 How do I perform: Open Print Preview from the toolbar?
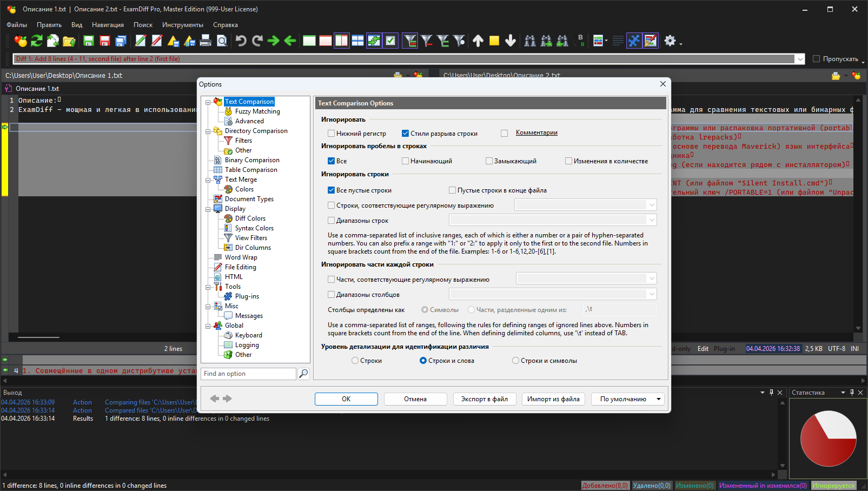coord(222,41)
